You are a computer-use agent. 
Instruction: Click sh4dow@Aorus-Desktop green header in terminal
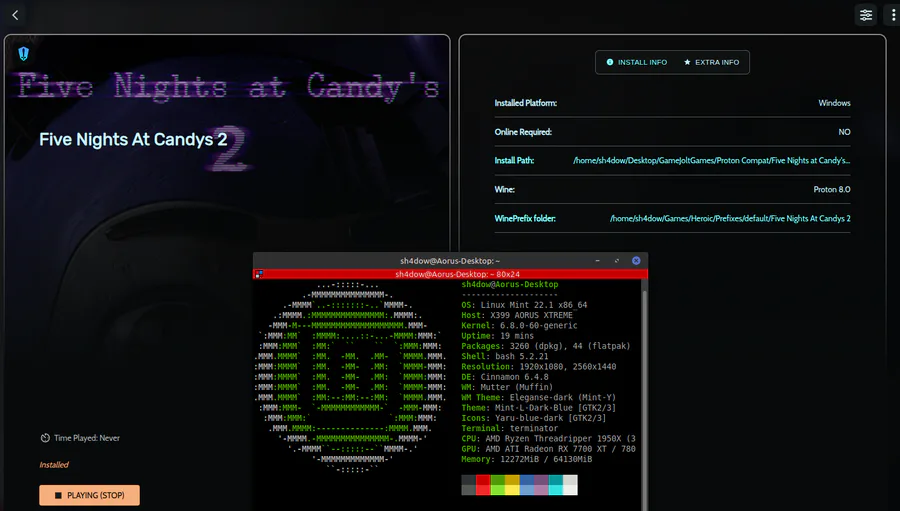point(510,285)
